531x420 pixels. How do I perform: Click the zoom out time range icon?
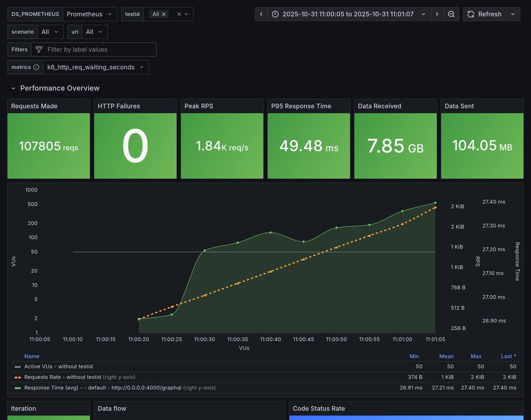tap(451, 14)
